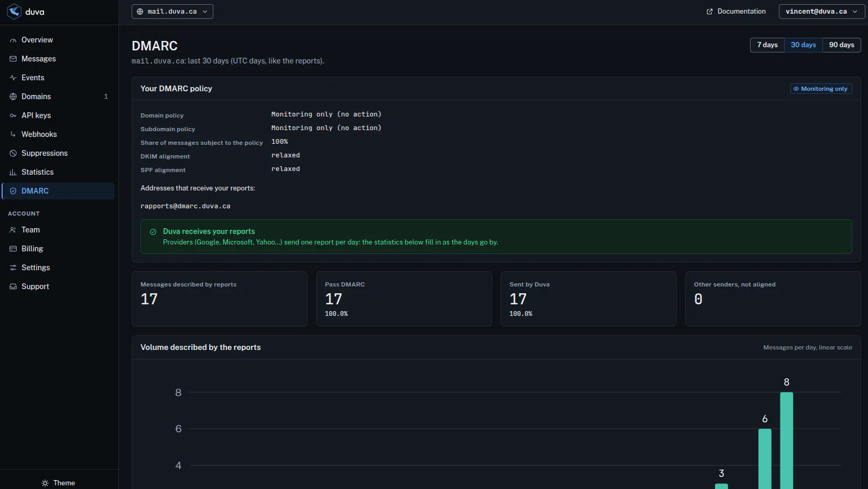Screen dimensions: 868x489
Task: Click the chart bar labeled 8
Action: pyautogui.click(x=786, y=441)
